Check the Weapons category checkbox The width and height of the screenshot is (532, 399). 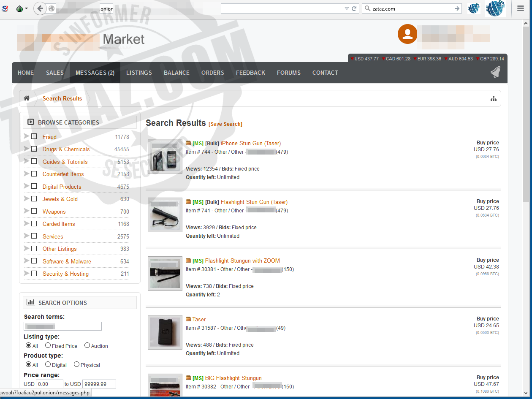(34, 211)
